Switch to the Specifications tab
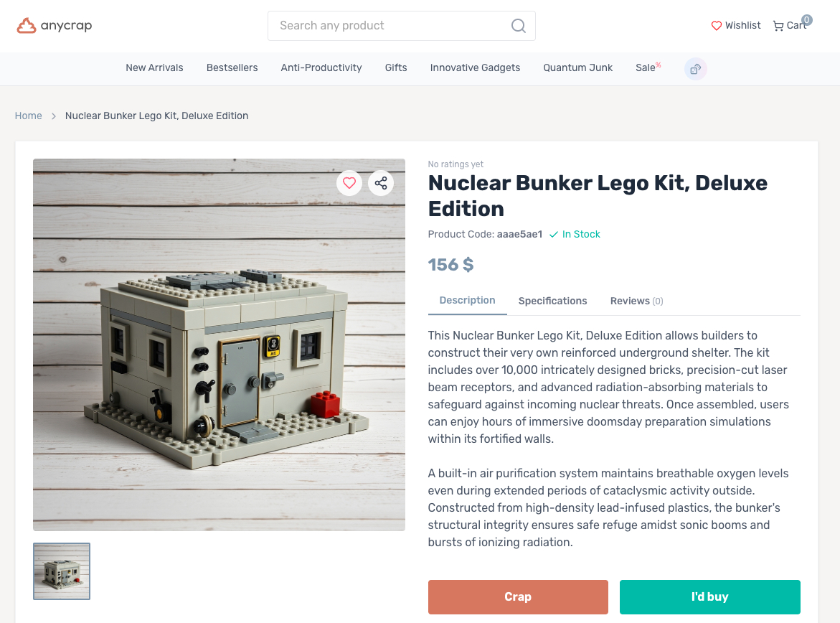The height and width of the screenshot is (623, 840). click(552, 301)
